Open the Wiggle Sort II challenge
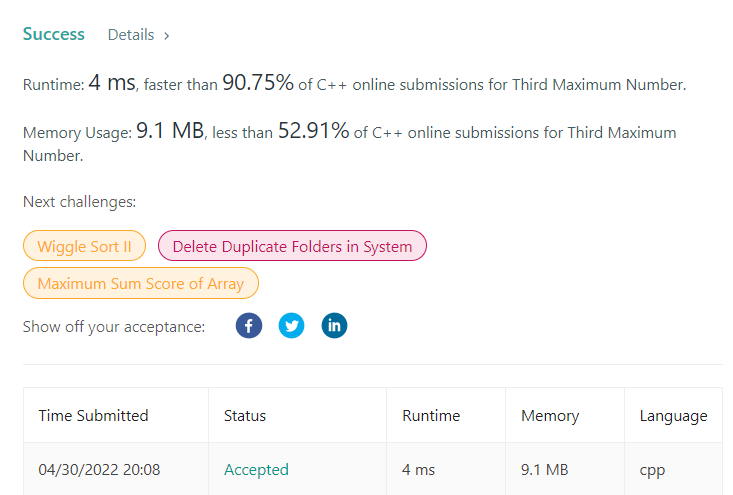Screen dimensions: 733x495 point(84,246)
